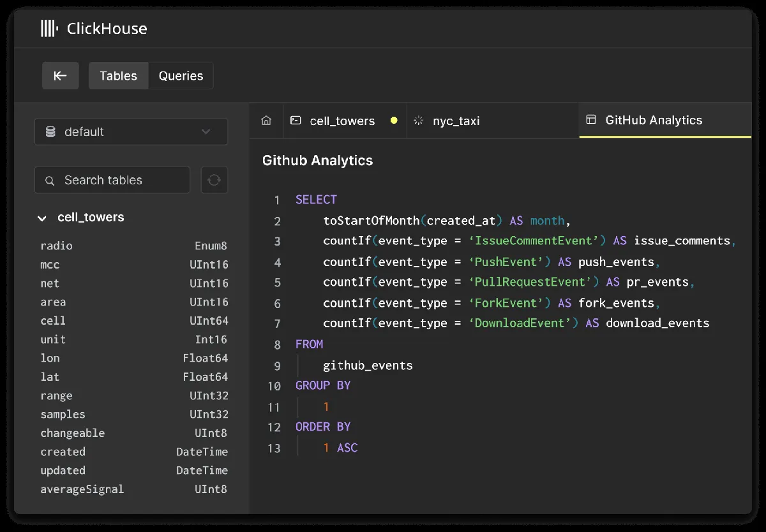
Task: Place cursor on toStartOfMonth in line 2
Action: click(372, 221)
